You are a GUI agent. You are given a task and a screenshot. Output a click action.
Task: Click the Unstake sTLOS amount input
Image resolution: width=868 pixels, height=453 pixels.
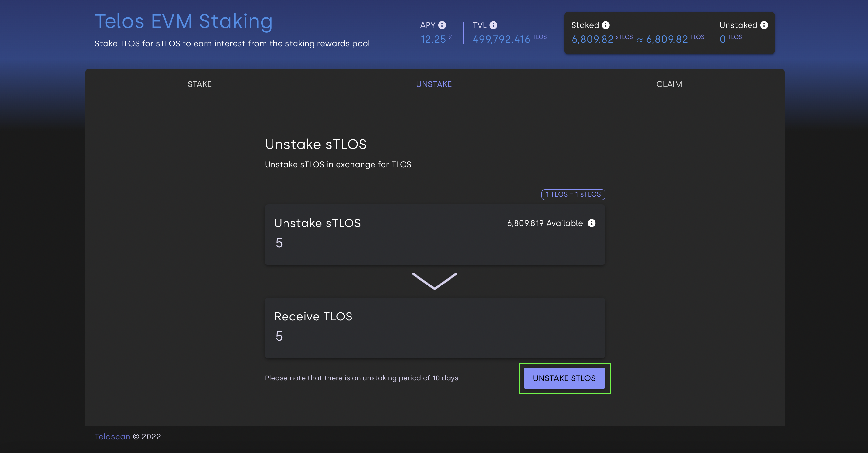point(434,243)
